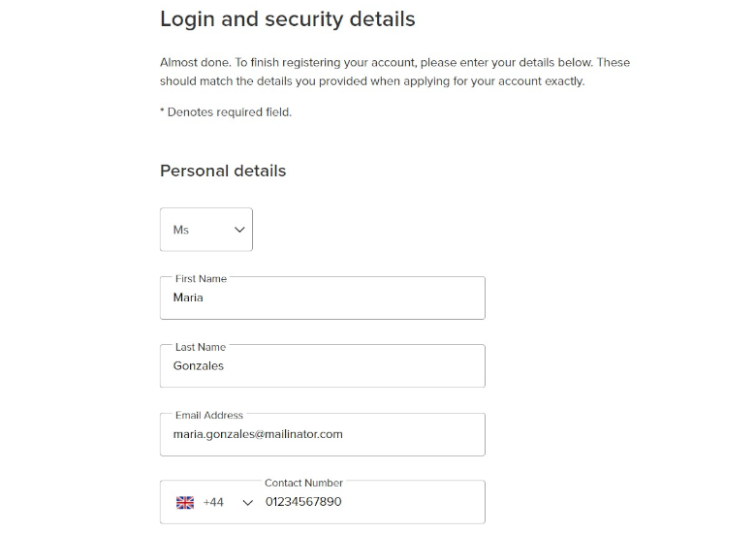
Task: Open the Ms title dropdown
Action: tap(205, 230)
